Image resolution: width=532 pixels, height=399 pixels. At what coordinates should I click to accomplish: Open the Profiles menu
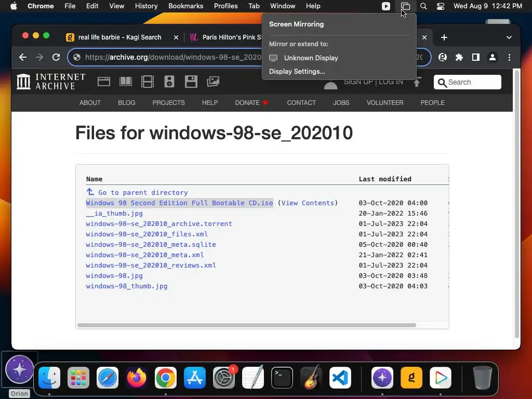click(x=225, y=6)
